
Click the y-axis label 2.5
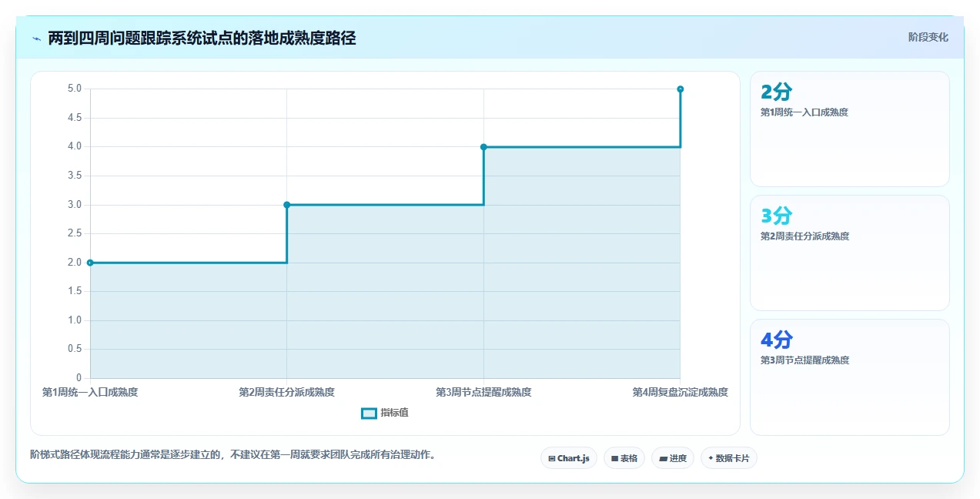point(75,233)
